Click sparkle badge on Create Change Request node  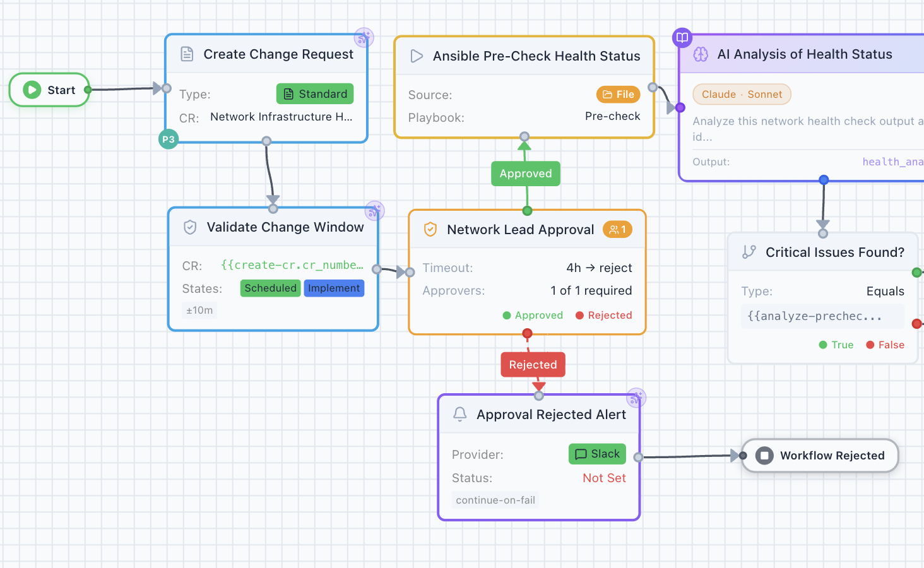click(364, 38)
